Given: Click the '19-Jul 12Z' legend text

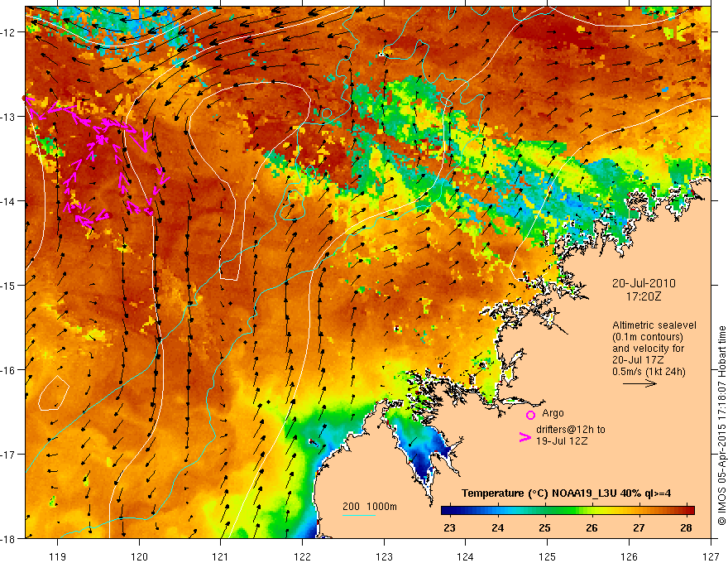Looking at the screenshot, I should click(562, 440).
